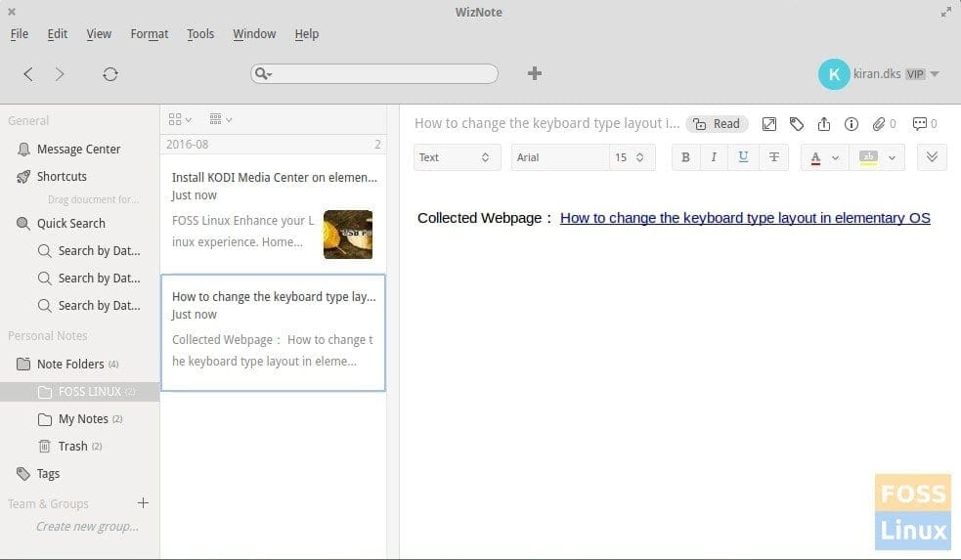Open the elementary OS keyboard layout link
This screenshot has height=560, width=961.
point(745,218)
